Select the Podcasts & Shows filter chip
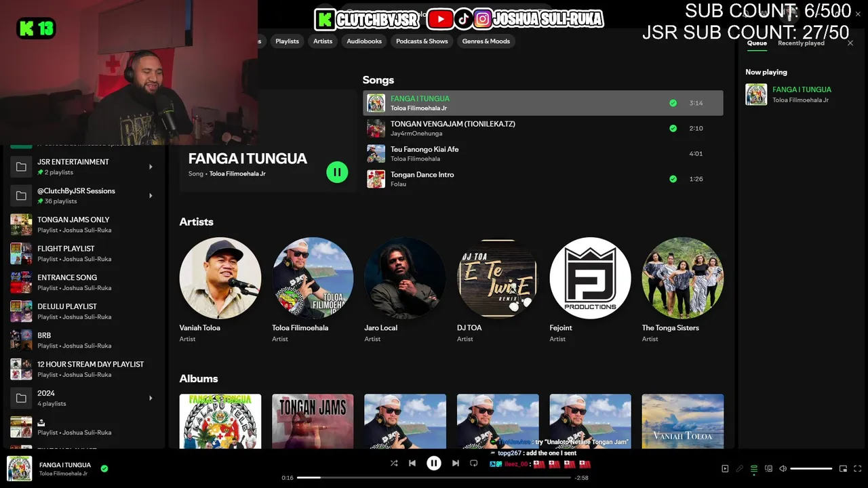 [422, 41]
